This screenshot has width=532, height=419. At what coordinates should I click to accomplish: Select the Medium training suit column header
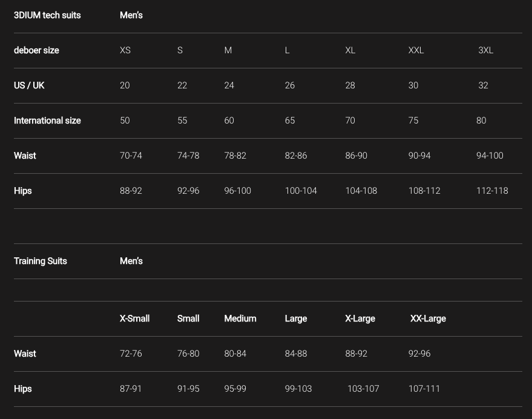tap(240, 318)
